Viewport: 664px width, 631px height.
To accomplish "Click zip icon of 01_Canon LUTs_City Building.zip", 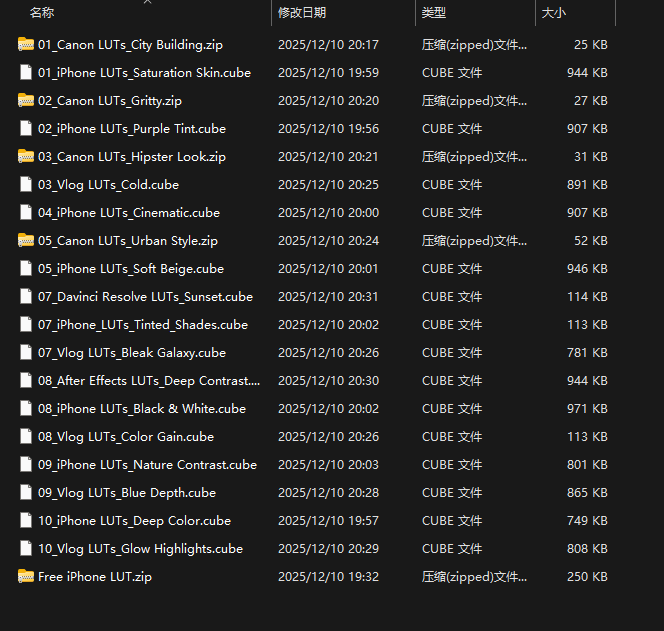I will click(x=26, y=44).
